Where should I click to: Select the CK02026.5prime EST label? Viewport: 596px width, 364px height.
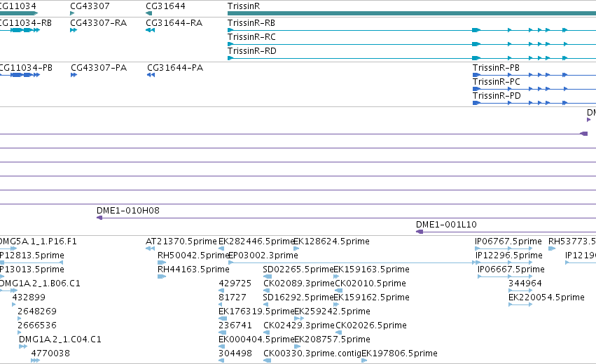(x=370, y=325)
